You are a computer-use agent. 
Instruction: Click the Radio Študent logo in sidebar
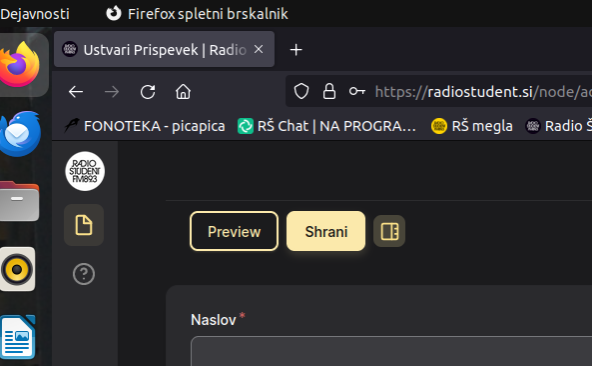click(x=85, y=171)
